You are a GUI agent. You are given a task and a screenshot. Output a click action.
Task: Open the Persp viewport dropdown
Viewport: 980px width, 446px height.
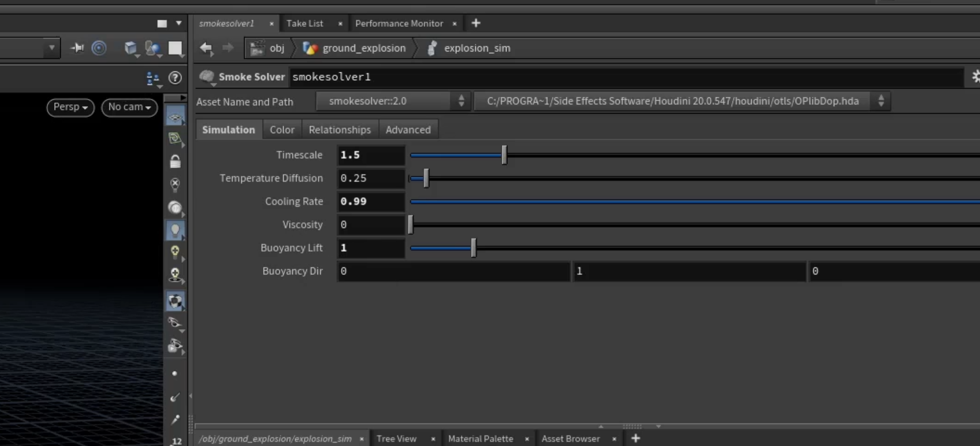coord(70,107)
